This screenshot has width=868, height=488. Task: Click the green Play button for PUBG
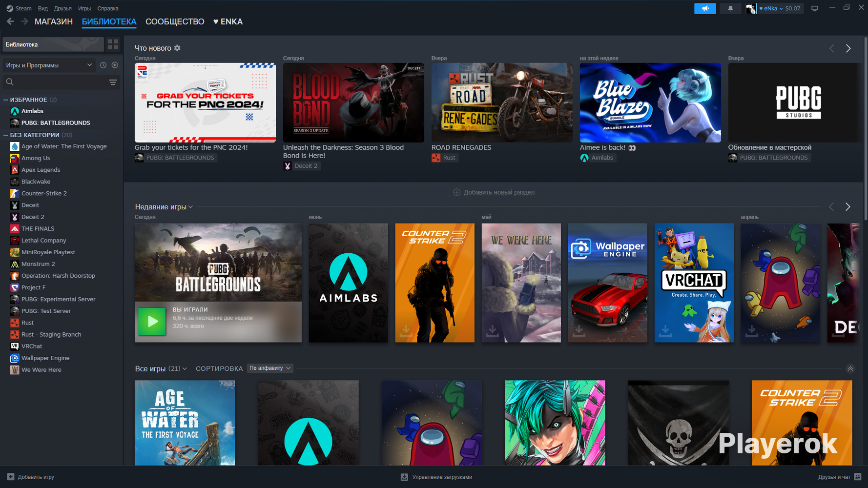click(x=152, y=322)
